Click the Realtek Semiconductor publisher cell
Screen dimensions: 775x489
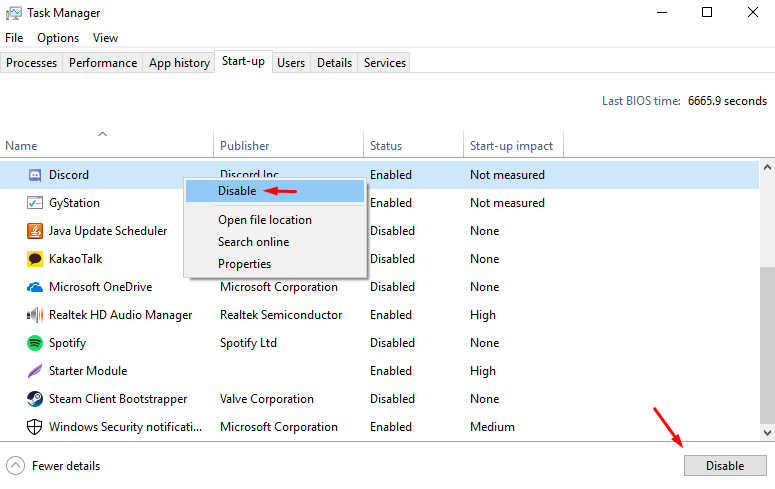pyautogui.click(x=281, y=315)
